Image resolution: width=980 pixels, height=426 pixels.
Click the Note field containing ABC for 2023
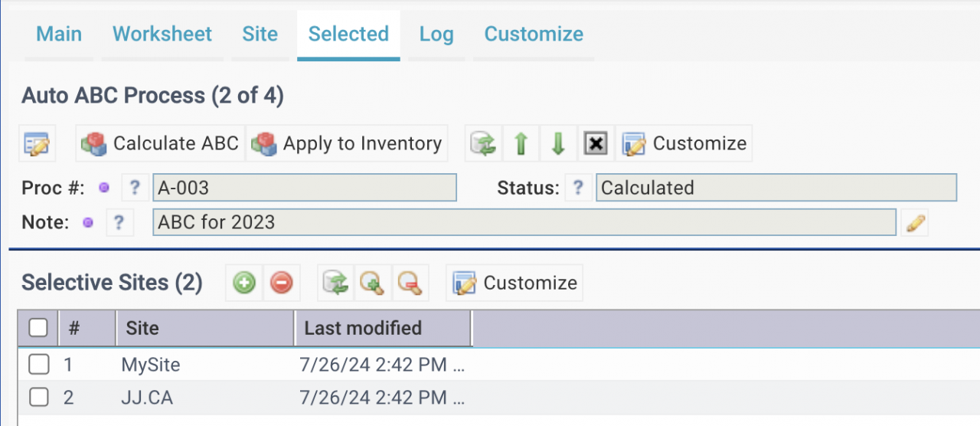pyautogui.click(x=524, y=223)
